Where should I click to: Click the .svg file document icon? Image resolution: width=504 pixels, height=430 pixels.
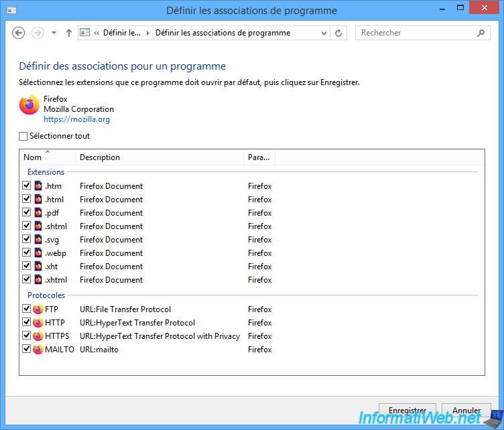(38, 239)
